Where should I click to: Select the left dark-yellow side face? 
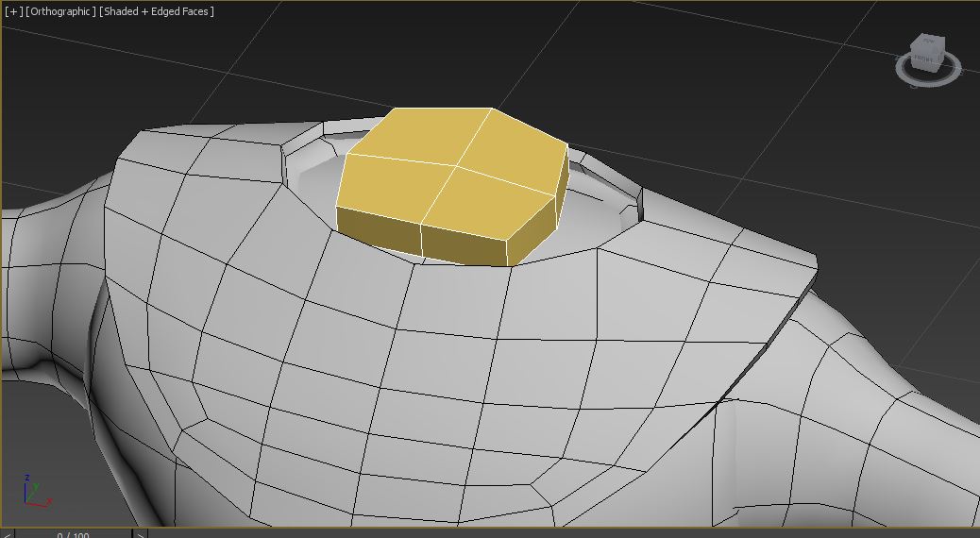[x=378, y=229]
